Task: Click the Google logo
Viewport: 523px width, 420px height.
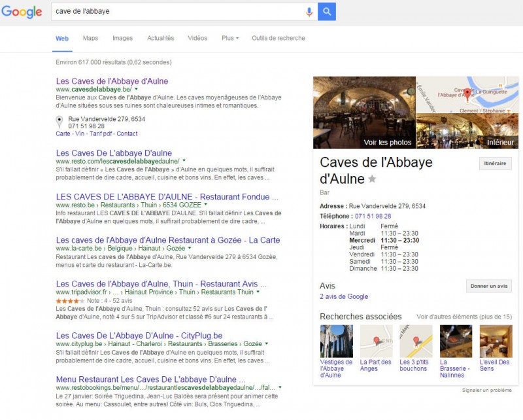Action: click(x=22, y=12)
